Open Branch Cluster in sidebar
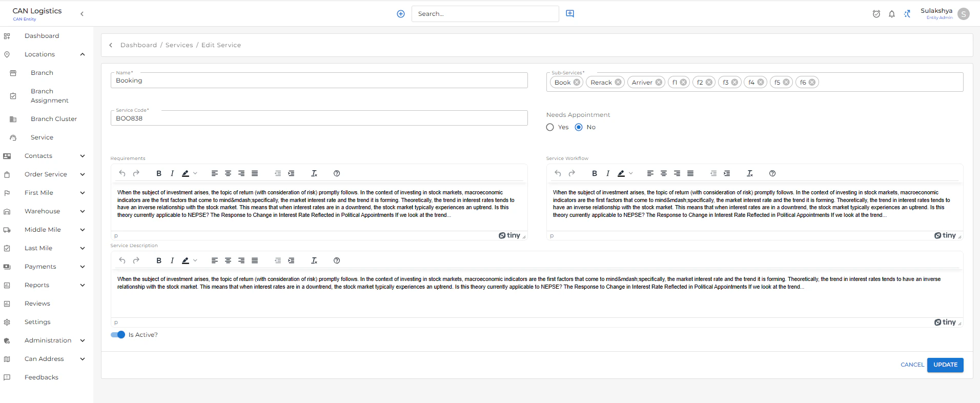This screenshot has height=403, width=980. [x=53, y=119]
